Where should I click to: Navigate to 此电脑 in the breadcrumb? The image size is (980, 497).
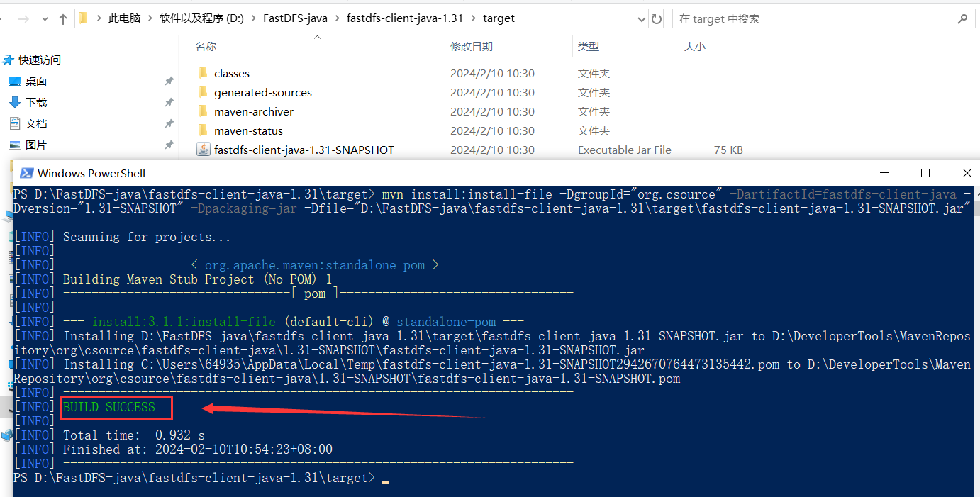(124, 19)
